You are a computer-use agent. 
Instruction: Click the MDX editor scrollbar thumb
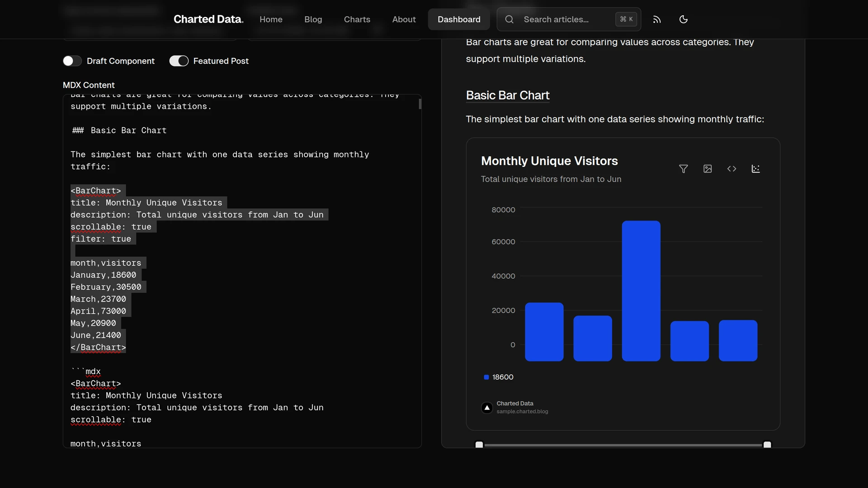pyautogui.click(x=420, y=104)
